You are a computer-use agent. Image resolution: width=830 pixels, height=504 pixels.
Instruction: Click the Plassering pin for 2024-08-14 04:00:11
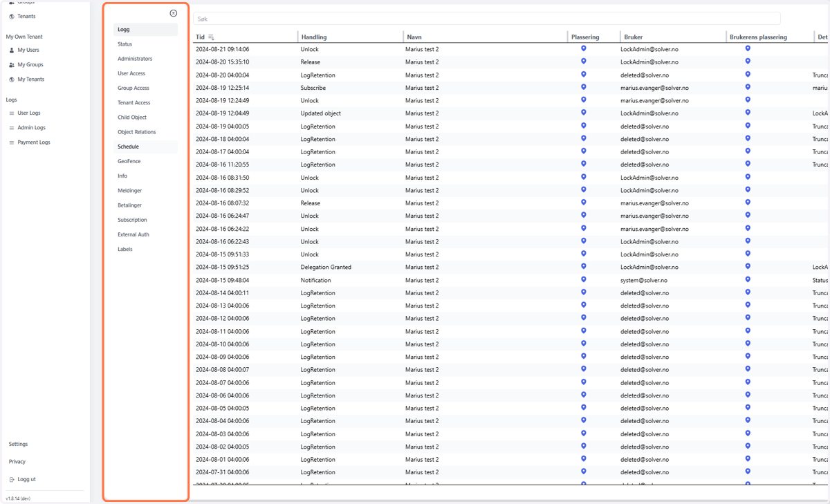click(584, 292)
